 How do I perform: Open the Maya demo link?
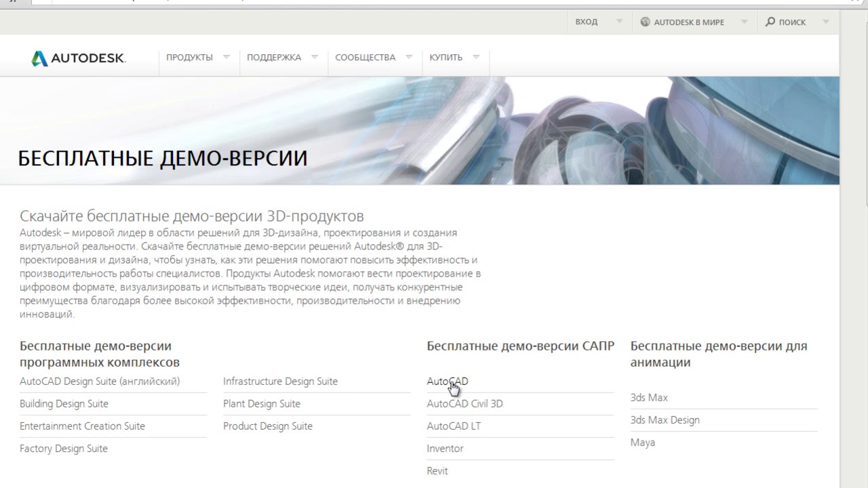(642, 443)
